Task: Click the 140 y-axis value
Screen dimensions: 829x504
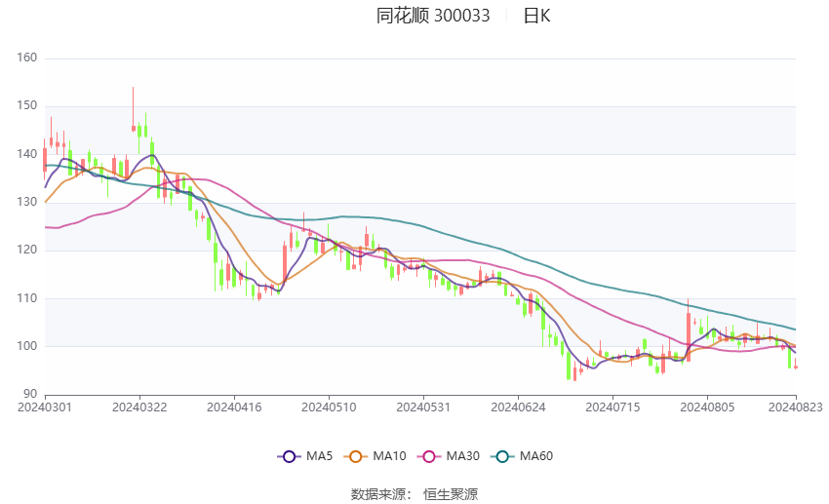Action: click(27, 154)
